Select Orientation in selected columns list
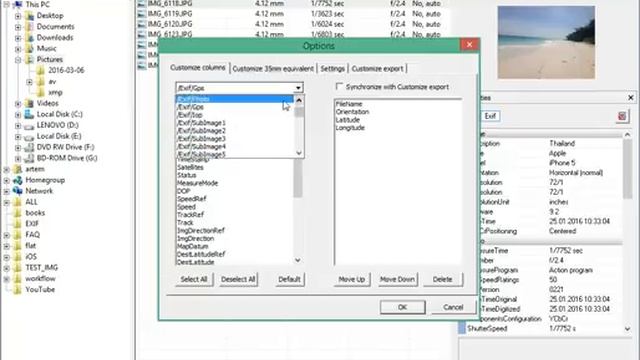Viewport: 640px width, 360px height. click(x=352, y=112)
